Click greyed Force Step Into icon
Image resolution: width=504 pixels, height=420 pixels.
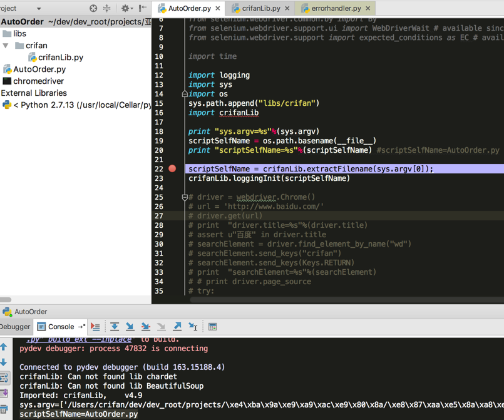click(162, 327)
